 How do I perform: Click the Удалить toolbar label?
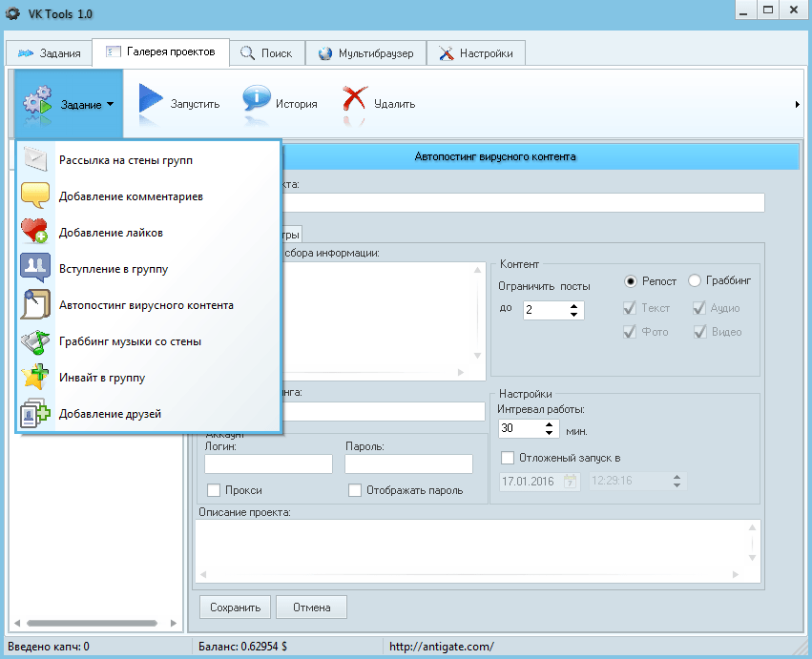395,104
